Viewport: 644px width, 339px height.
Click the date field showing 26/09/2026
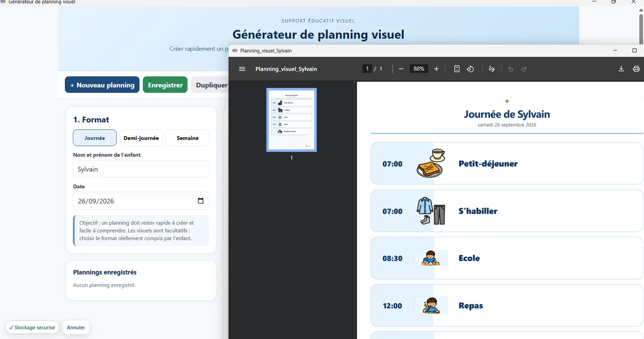[x=141, y=201]
